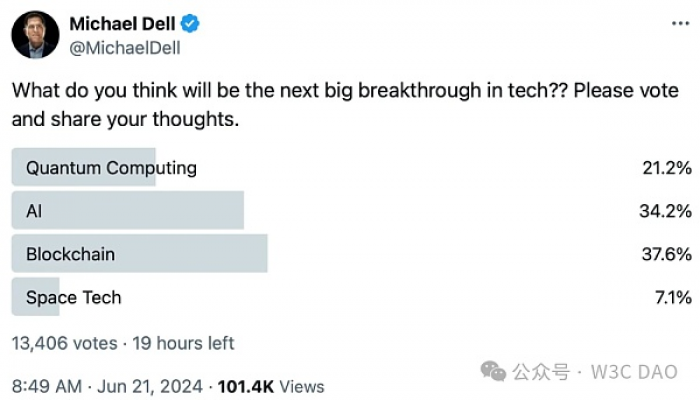Click the WeChat logo watermark

pos(493,371)
